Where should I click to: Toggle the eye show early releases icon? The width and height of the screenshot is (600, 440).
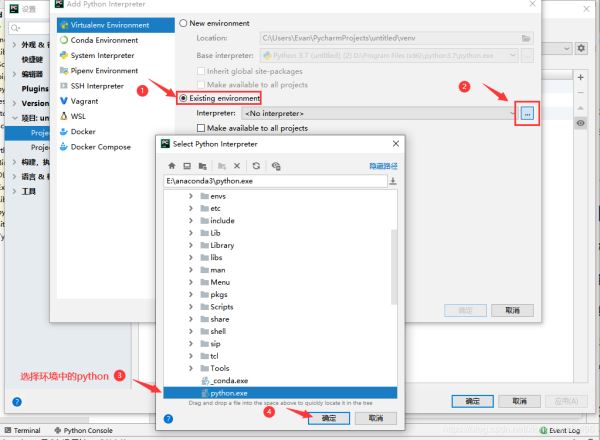580,123
